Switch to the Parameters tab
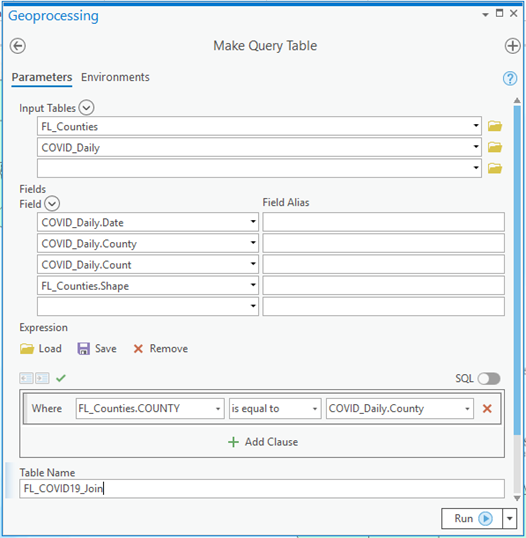 pos(42,77)
